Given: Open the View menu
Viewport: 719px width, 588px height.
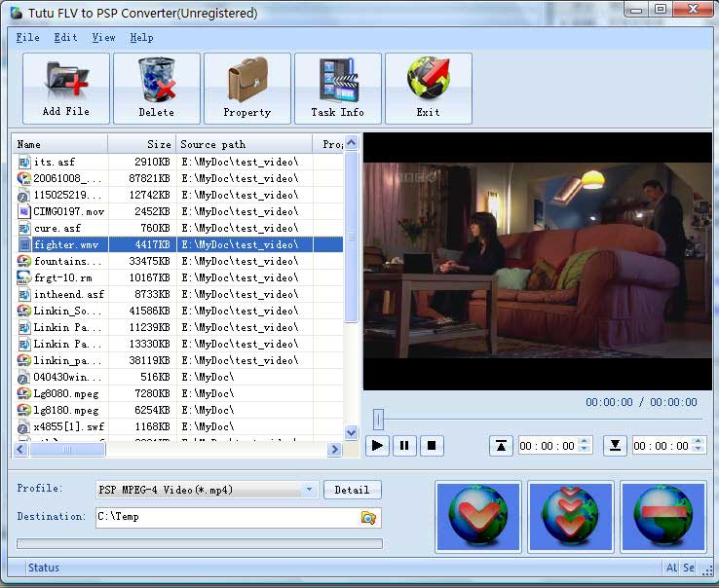Looking at the screenshot, I should [x=103, y=38].
